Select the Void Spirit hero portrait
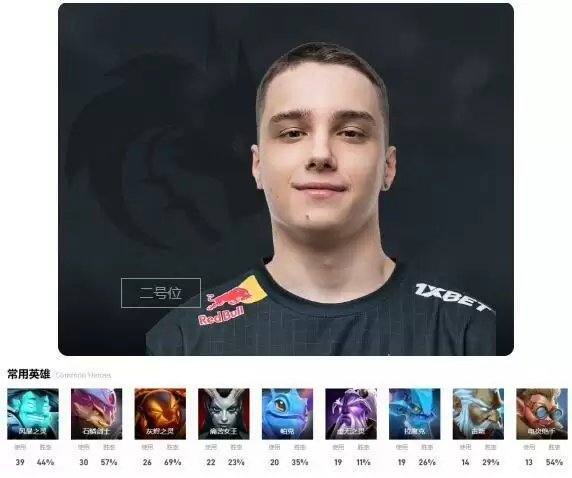Image resolution: width=572 pixels, height=478 pixels. click(351, 413)
